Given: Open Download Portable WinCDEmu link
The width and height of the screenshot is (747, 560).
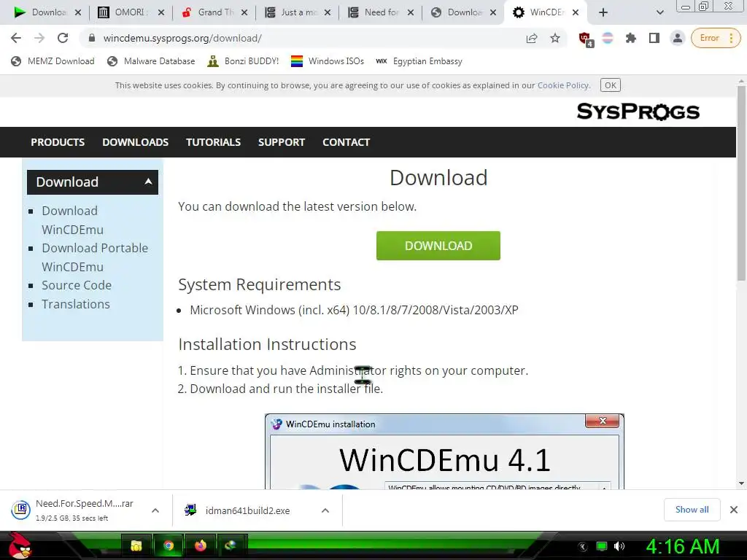Looking at the screenshot, I should tap(95, 257).
